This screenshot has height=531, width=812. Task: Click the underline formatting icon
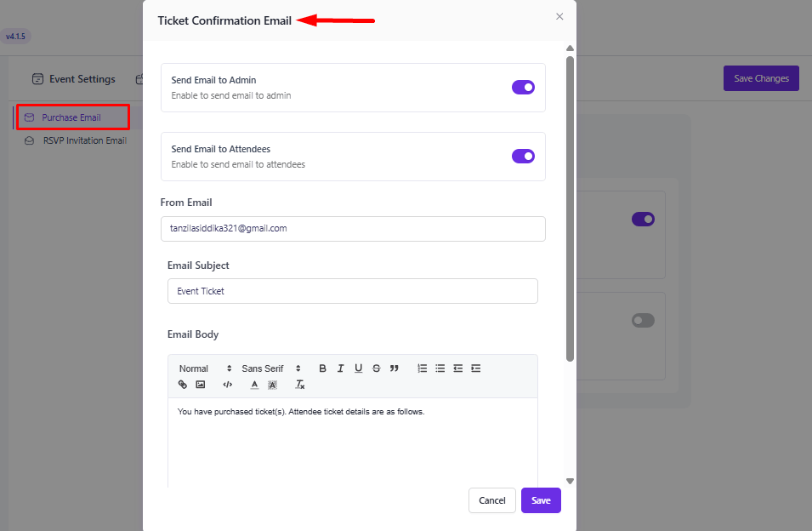coord(358,368)
